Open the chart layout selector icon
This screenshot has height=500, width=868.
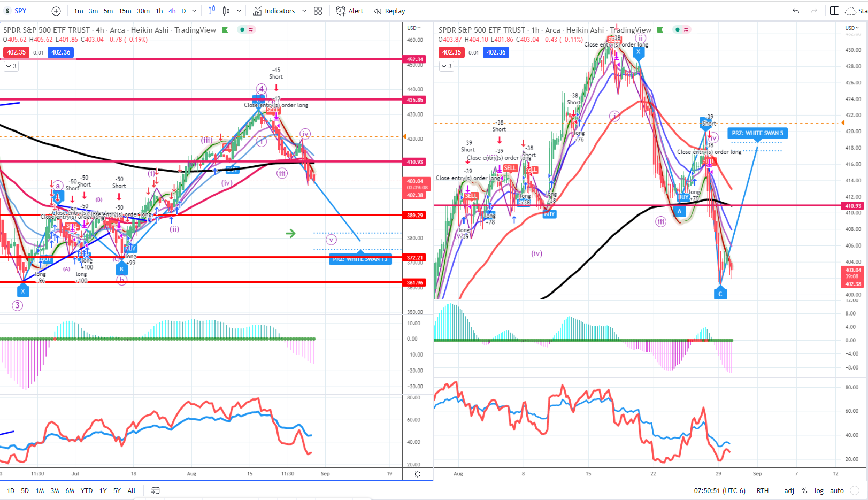tap(834, 11)
